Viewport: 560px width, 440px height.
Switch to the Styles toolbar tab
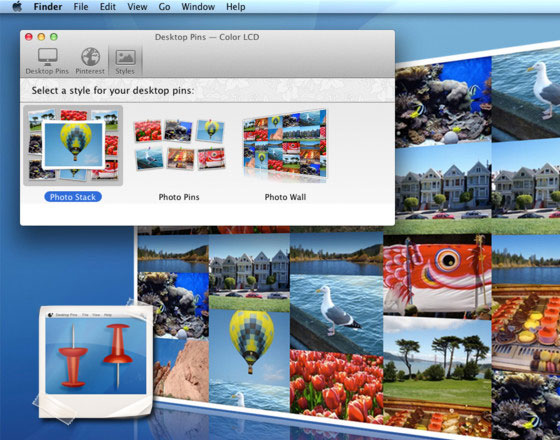point(125,61)
